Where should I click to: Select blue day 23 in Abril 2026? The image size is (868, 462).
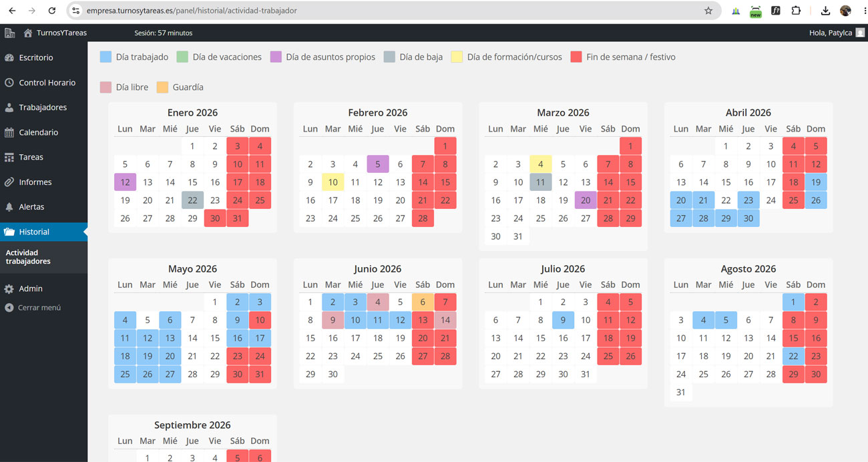click(748, 200)
